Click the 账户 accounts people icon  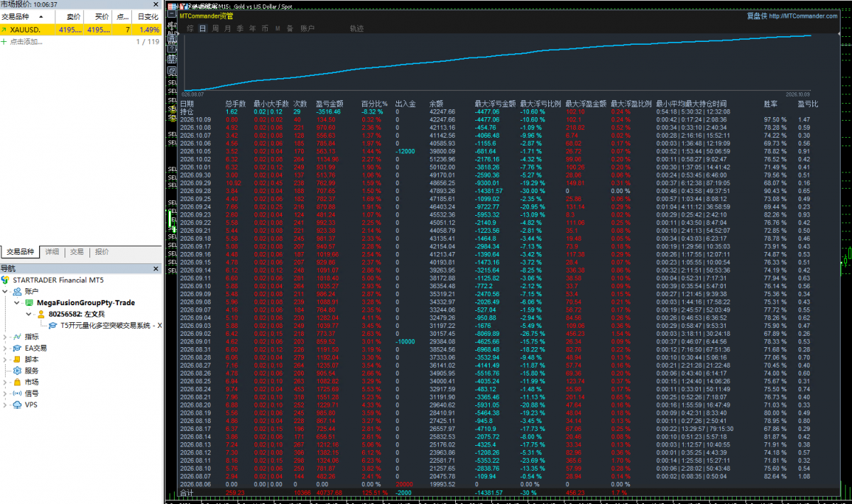pyautogui.click(x=17, y=291)
